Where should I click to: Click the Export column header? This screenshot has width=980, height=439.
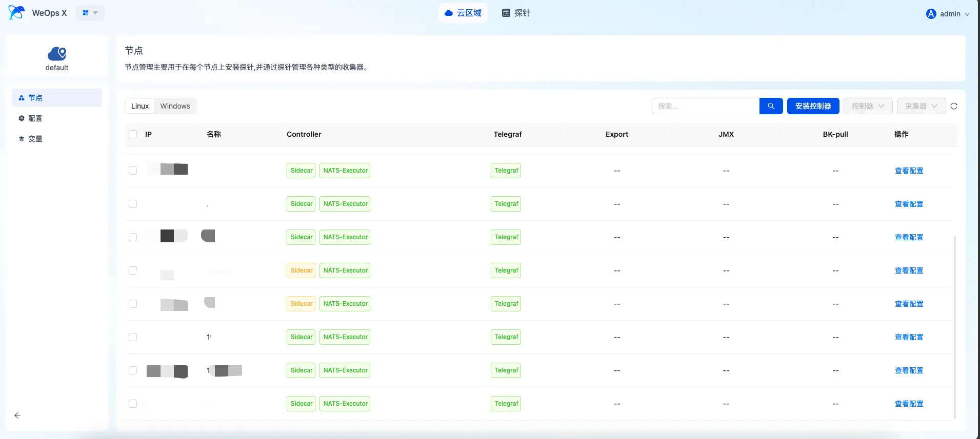[617, 134]
